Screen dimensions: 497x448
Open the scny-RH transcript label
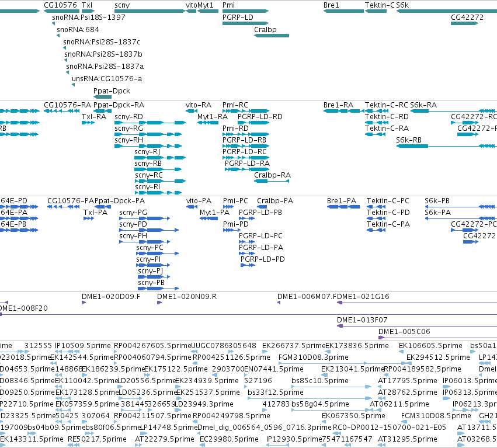click(128, 140)
